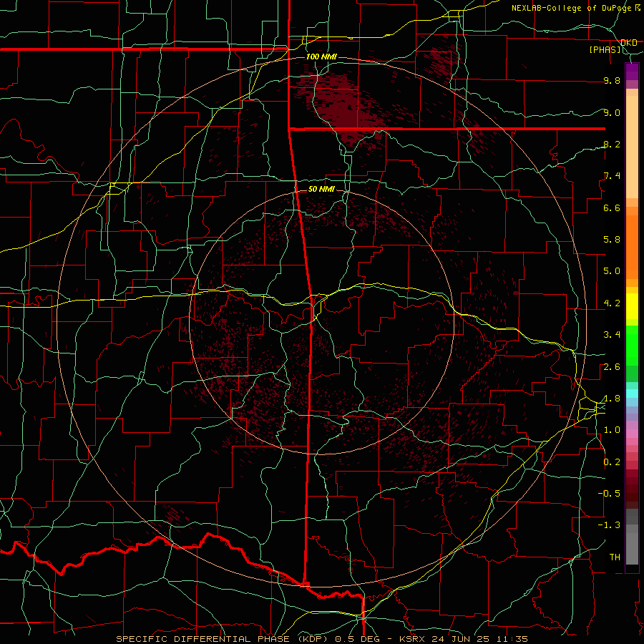Viewport: 644px width, 644px height.
Task: Click the TH threshold label on the scale
Action: click(615, 557)
